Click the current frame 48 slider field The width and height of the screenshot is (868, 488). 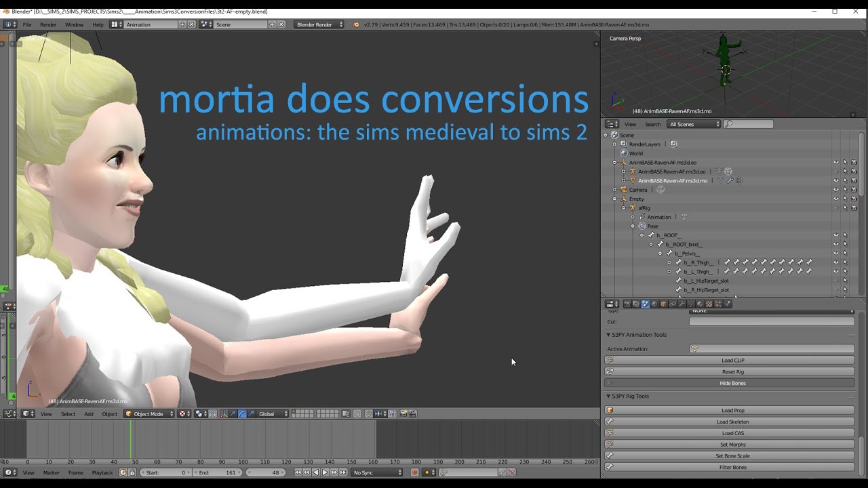tap(264, 472)
